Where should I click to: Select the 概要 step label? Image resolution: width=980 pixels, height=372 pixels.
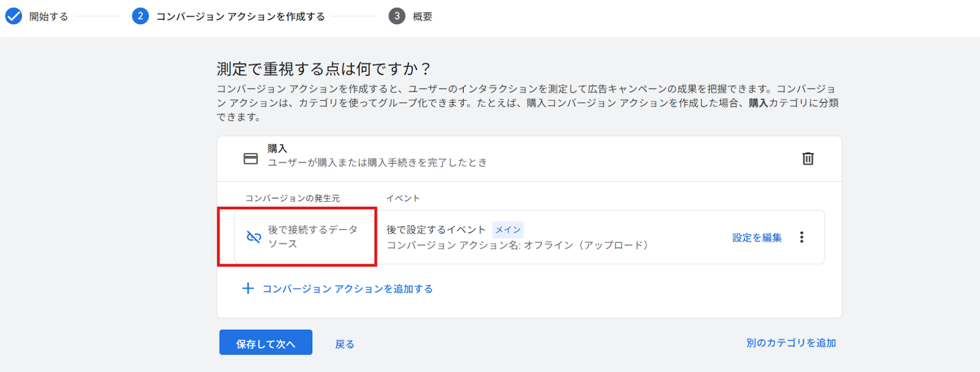423,17
